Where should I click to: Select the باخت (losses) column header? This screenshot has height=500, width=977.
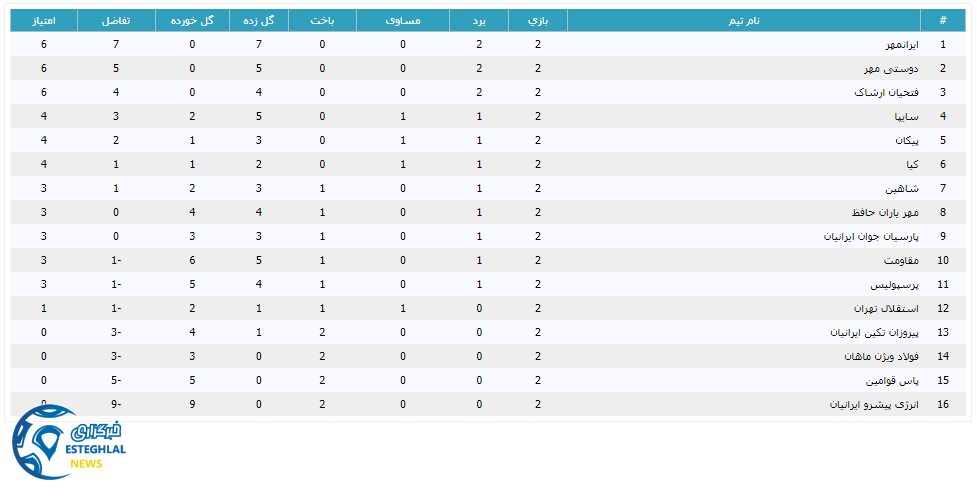(x=322, y=20)
